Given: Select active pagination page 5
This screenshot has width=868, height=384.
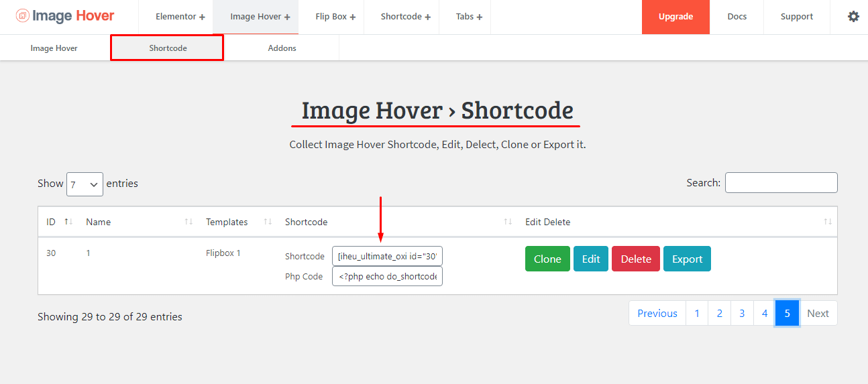Looking at the screenshot, I should click(788, 313).
